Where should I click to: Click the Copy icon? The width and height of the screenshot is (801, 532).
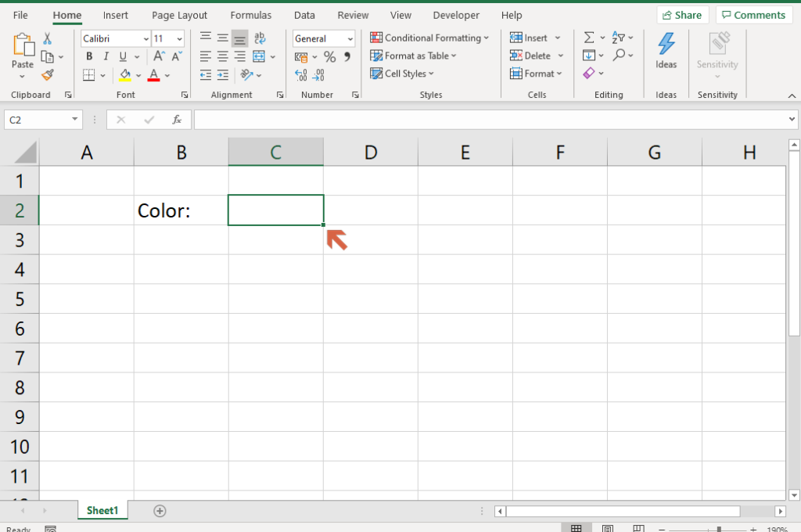[x=48, y=57]
